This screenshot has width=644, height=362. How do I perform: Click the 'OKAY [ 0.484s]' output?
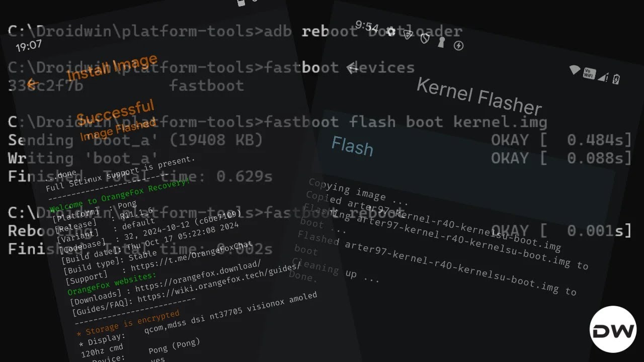pyautogui.click(x=561, y=140)
